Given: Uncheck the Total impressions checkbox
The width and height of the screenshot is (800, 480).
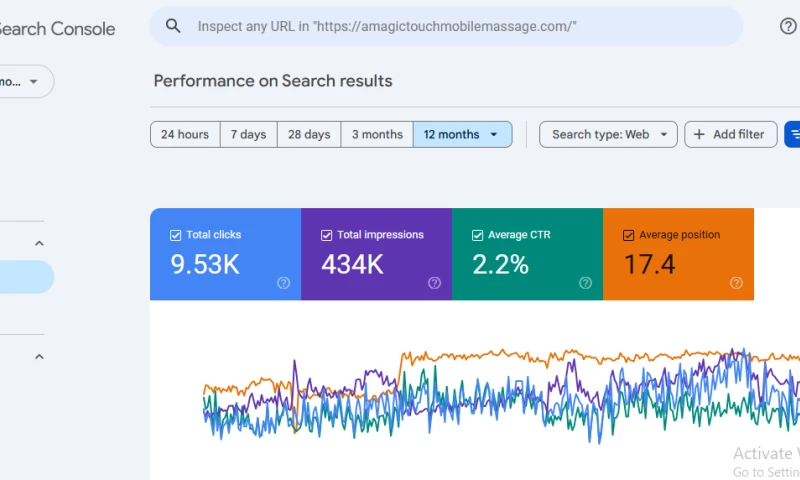Looking at the screenshot, I should pyautogui.click(x=326, y=235).
